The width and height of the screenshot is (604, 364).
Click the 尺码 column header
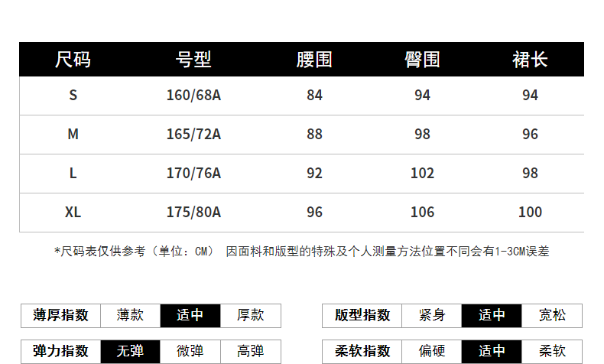click(73, 60)
